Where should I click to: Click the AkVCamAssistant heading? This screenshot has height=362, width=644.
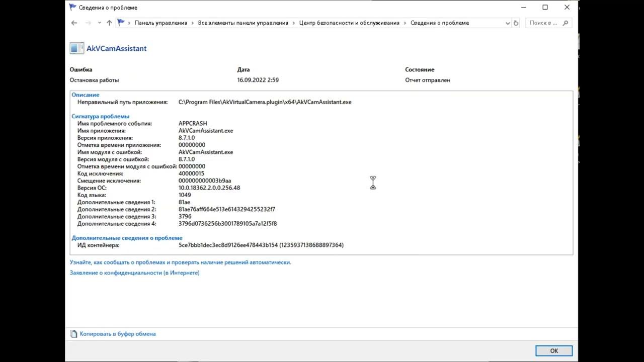tap(117, 49)
